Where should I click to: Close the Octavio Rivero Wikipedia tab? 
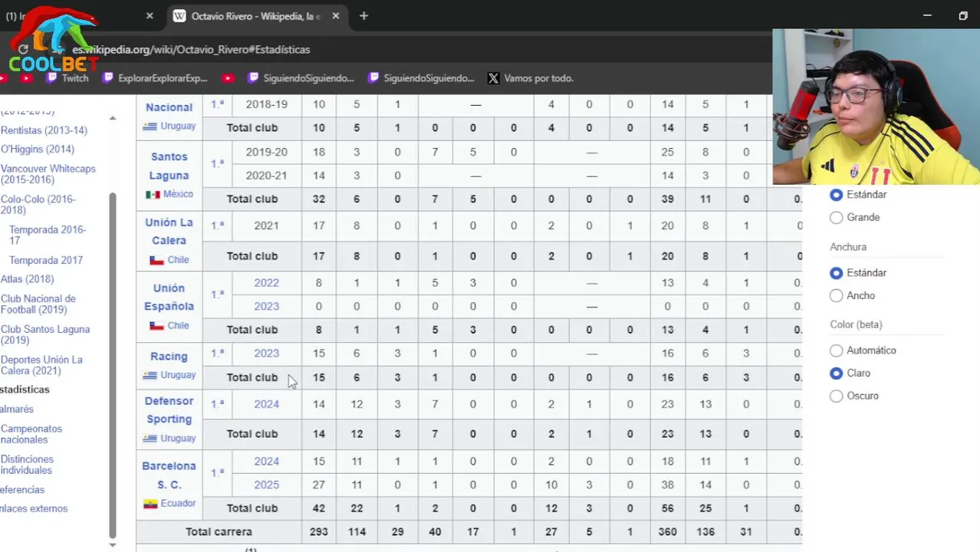click(x=336, y=16)
